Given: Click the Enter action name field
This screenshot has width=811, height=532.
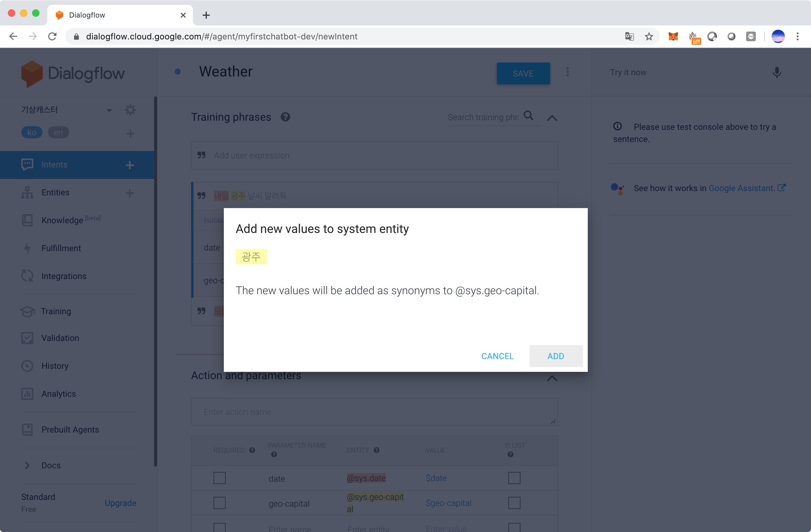Looking at the screenshot, I should pos(374,412).
